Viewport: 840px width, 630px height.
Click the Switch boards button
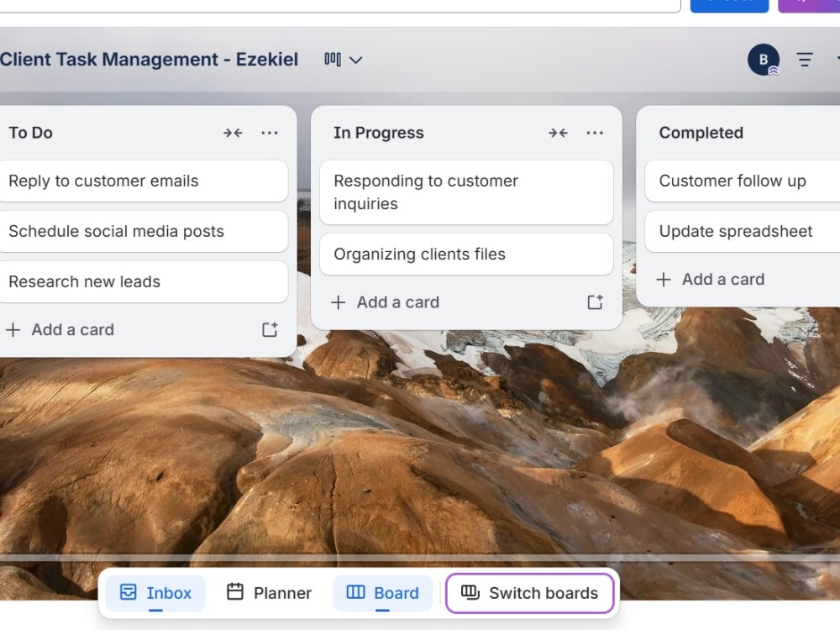[x=530, y=593]
